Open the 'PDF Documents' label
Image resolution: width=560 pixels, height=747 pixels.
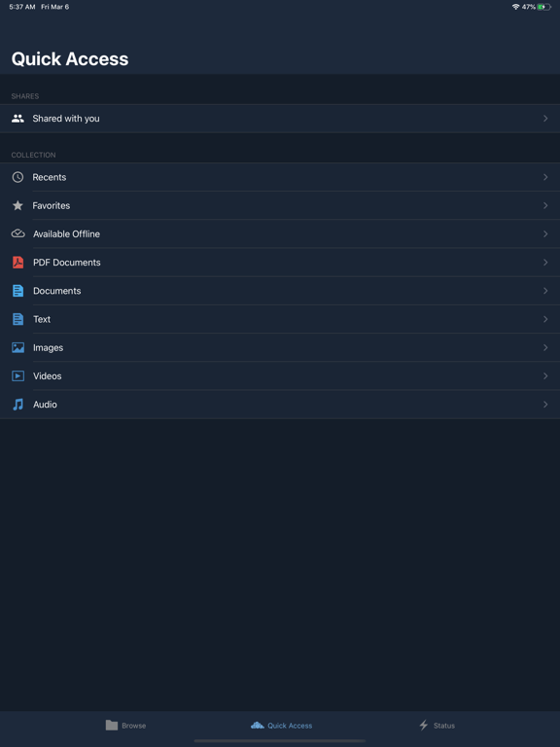coord(67,263)
